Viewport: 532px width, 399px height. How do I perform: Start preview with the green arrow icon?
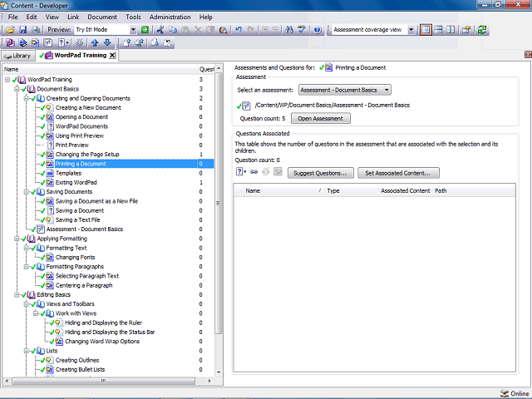pyautogui.click(x=145, y=30)
